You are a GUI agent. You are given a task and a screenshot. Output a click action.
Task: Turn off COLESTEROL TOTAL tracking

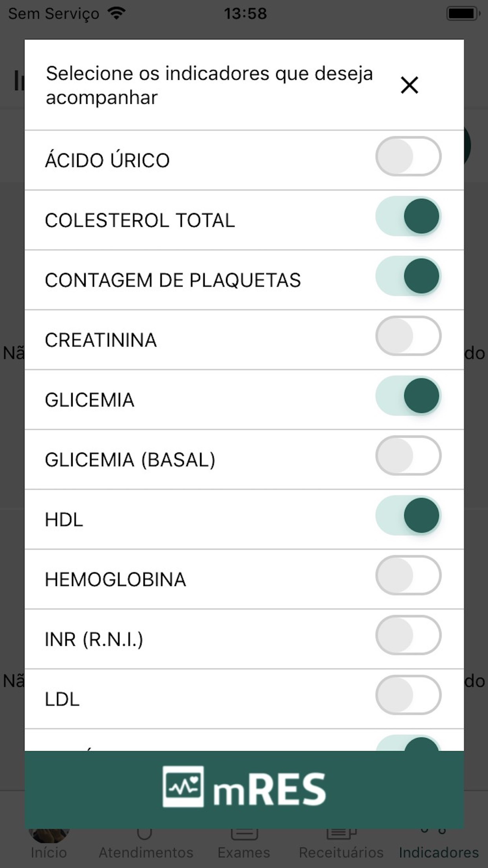click(408, 216)
